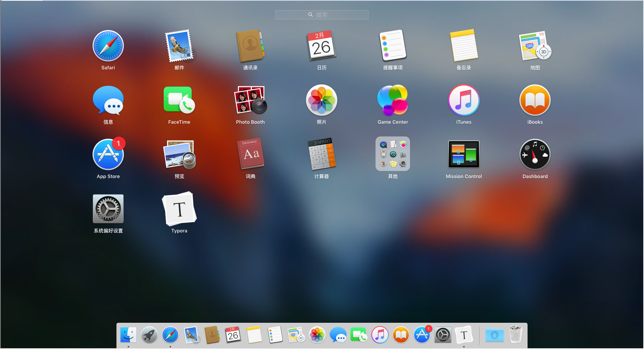Open Messages from the Dock
Viewport: 644px width, 349px height.
coord(338,335)
